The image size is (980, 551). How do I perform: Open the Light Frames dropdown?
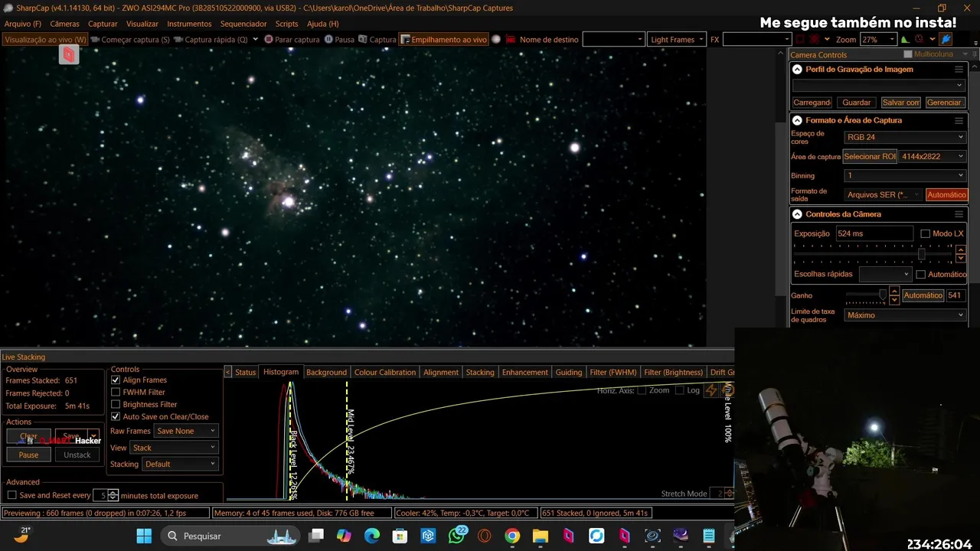pyautogui.click(x=676, y=39)
